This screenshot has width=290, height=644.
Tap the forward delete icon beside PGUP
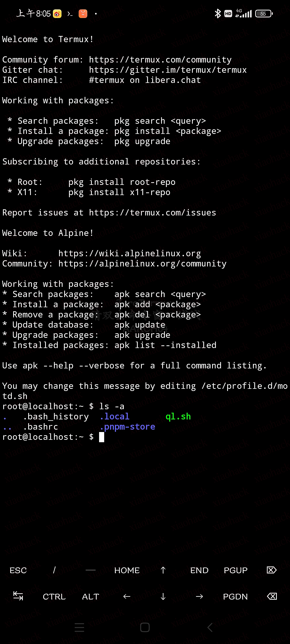(272, 570)
